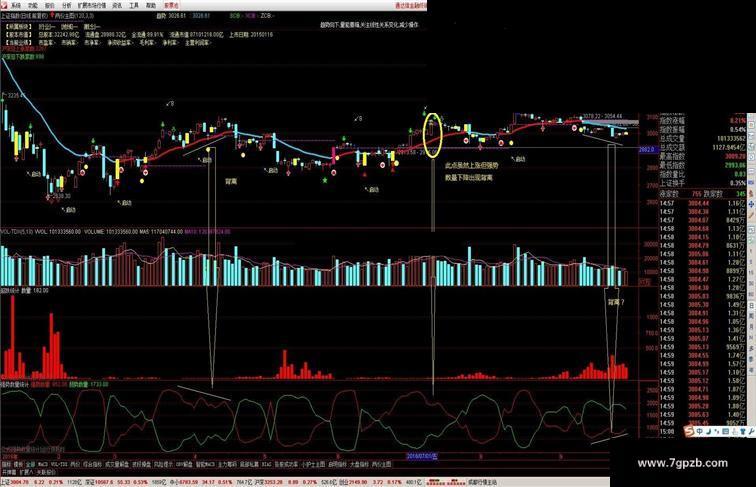Screen dimensions: 756x487
Task: Click the red 股票池 menu entry
Action: point(171,5)
